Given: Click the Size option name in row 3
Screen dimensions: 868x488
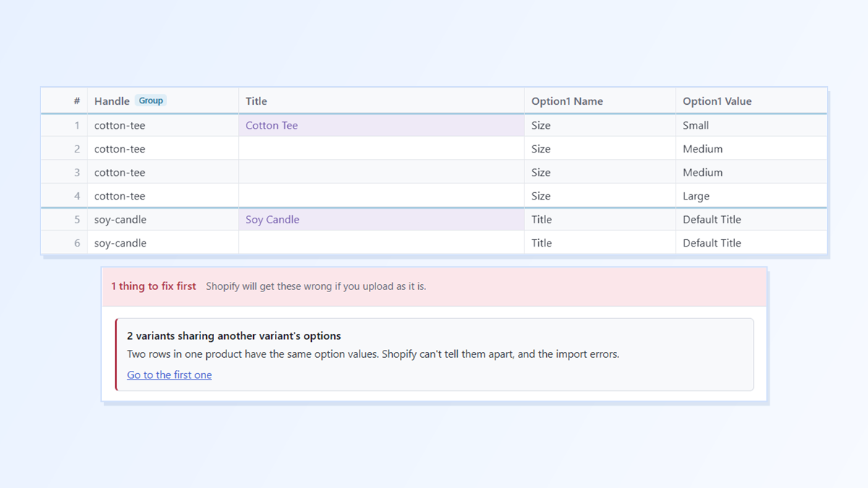Looking at the screenshot, I should pyautogui.click(x=600, y=172).
